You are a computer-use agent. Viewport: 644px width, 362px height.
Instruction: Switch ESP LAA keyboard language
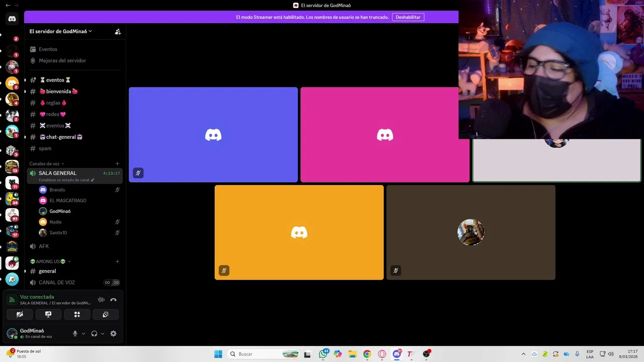(x=590, y=354)
